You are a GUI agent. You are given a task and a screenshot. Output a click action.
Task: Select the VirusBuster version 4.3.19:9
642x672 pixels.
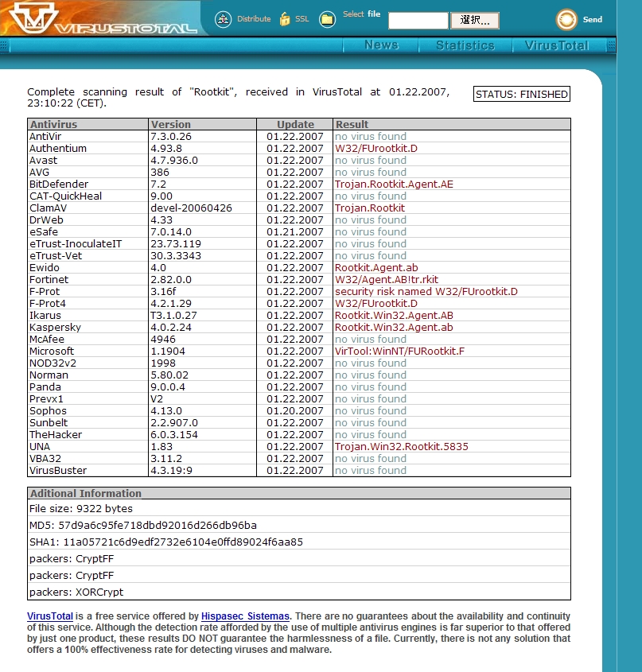pyautogui.click(x=171, y=471)
